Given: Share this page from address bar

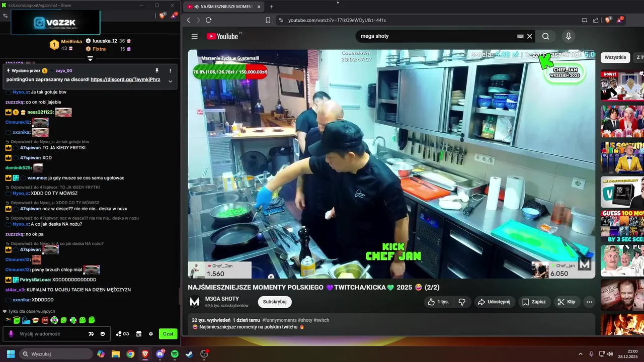Looking at the screenshot, I should coord(596,20).
